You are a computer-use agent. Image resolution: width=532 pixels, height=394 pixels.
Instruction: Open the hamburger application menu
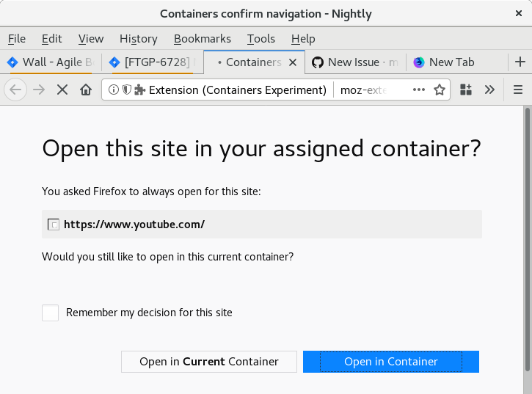[517, 90]
